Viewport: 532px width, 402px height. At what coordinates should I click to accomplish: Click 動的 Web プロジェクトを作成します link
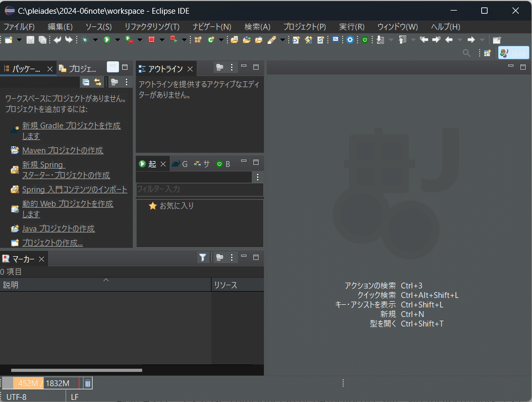point(68,209)
